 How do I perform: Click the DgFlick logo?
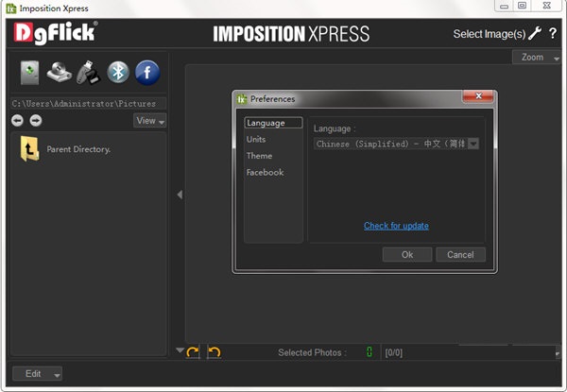tap(56, 33)
